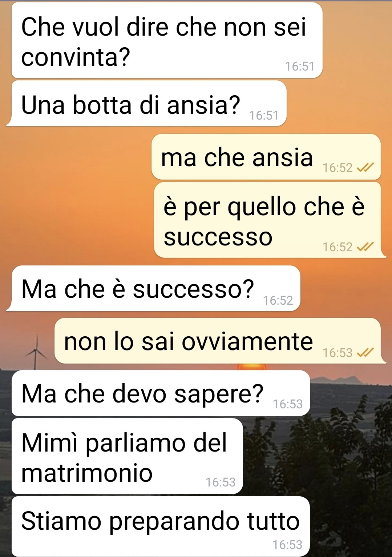The height and width of the screenshot is (557, 392).
Task: Tap the 16:51 timestamp on the 'convinta?' message
Action: pyautogui.click(x=300, y=66)
